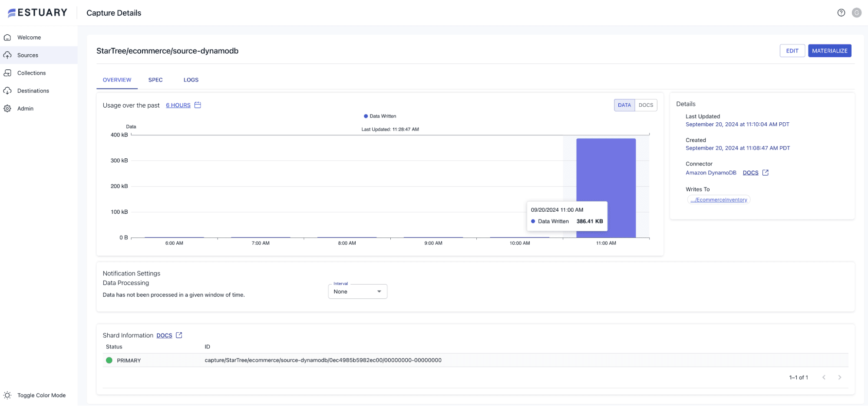Image resolution: width=868 pixels, height=406 pixels.
Task: Select the DATA toggle on usage chart
Action: point(624,105)
